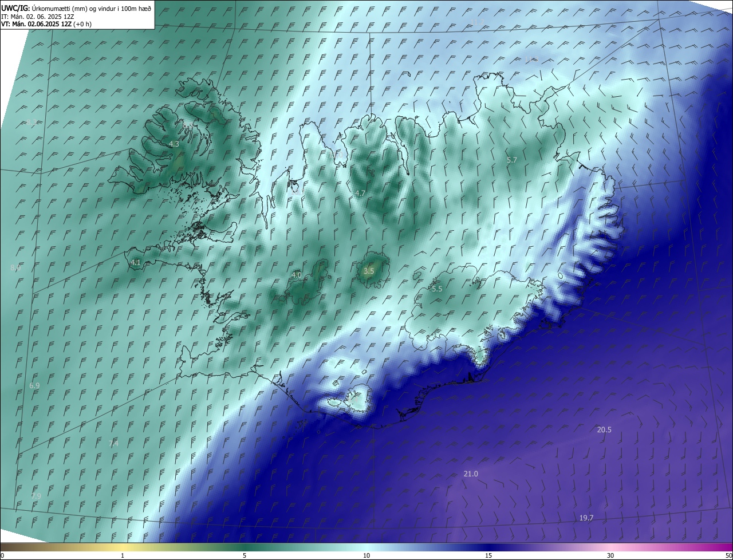Click the 4.3 value over the Westfjords
Screen dimensions: 733x560
point(174,144)
